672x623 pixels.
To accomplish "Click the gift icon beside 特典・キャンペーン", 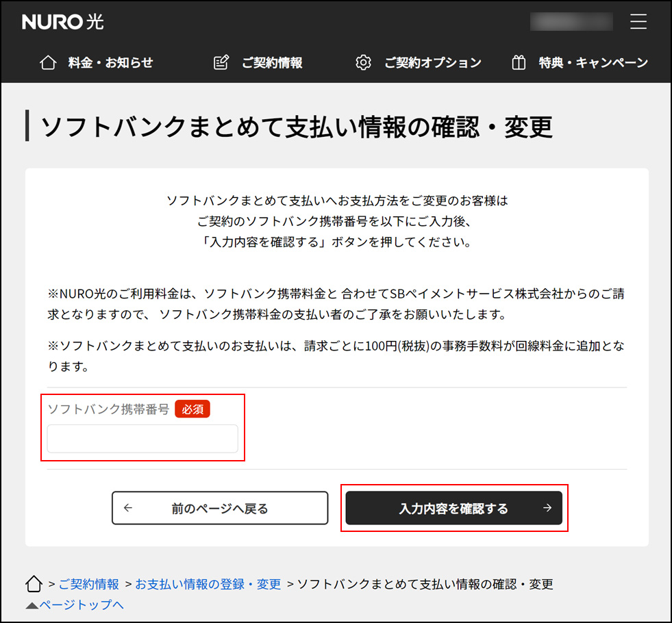I will tap(519, 62).
